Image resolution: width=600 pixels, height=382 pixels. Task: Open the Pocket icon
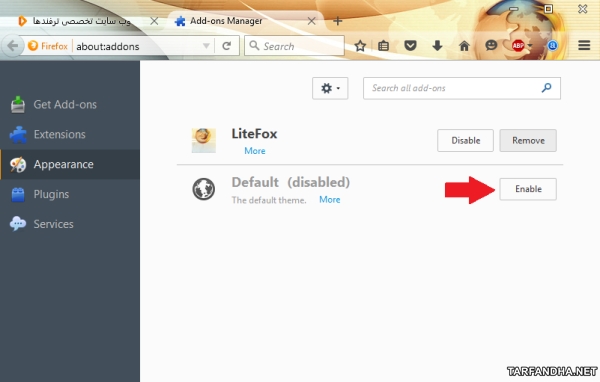tap(410, 46)
